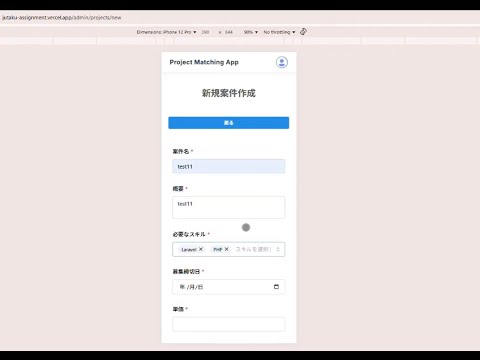Open the Dimensions iPhone 12 Pro dropdown

coord(166,32)
